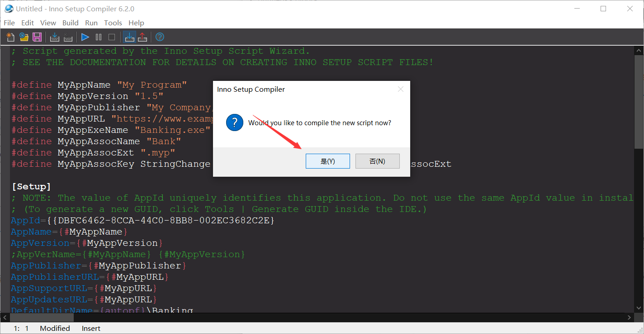Click the AppUpdatesURL line
Viewport: 644px width, 334px height.
[x=84, y=300]
